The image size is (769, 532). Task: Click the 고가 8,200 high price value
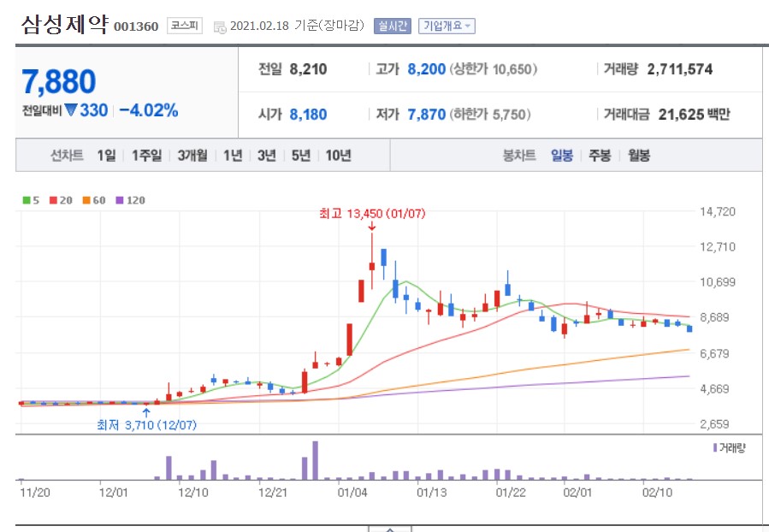427,69
